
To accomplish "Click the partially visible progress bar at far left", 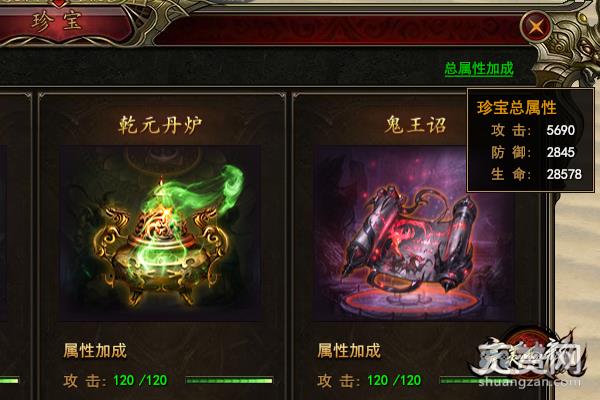I will [x=9, y=380].
